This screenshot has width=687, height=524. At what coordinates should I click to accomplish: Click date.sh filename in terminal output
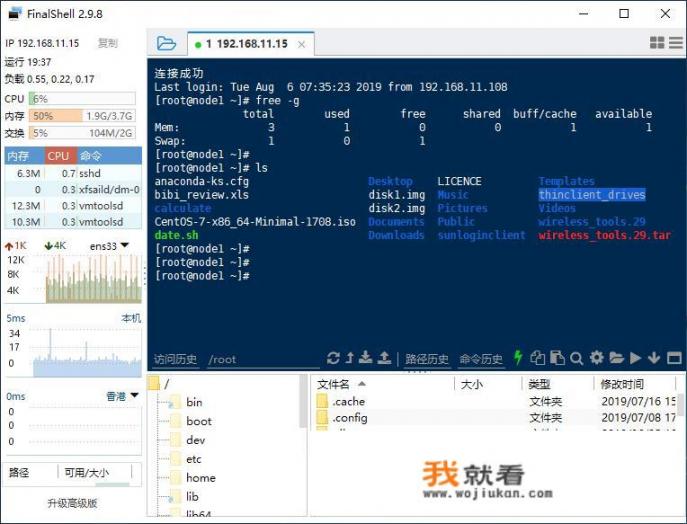(176, 235)
